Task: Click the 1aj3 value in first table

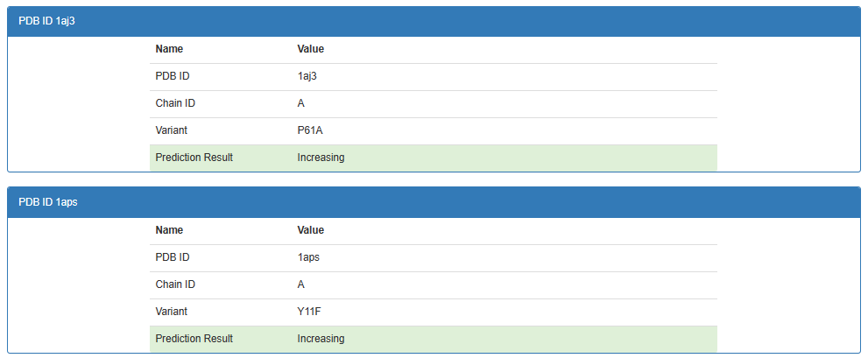Action: [x=307, y=76]
